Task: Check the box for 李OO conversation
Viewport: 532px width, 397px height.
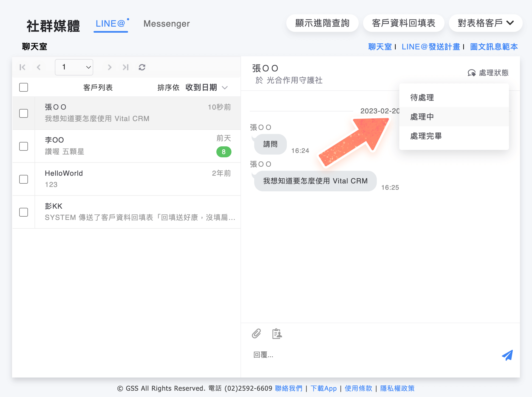Action: click(x=24, y=146)
